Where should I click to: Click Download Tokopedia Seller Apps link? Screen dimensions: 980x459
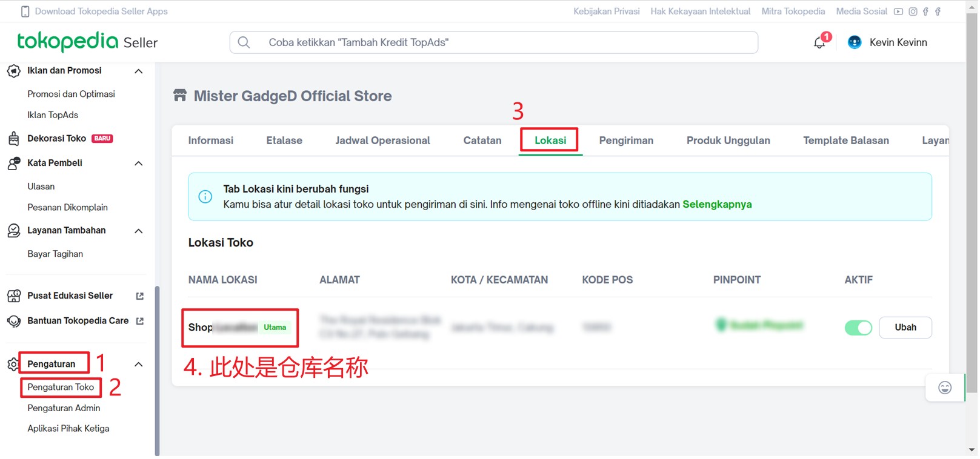[101, 12]
